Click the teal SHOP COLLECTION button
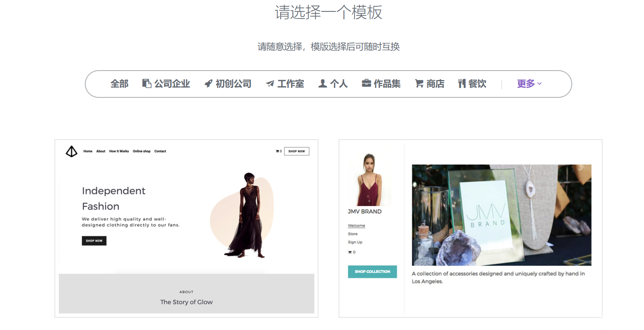 (372, 272)
